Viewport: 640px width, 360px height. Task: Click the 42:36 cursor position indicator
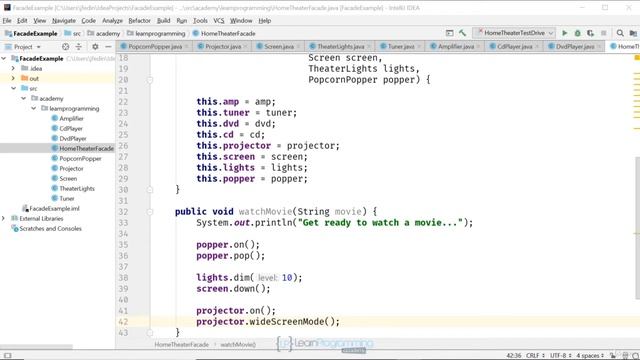[x=513, y=356]
